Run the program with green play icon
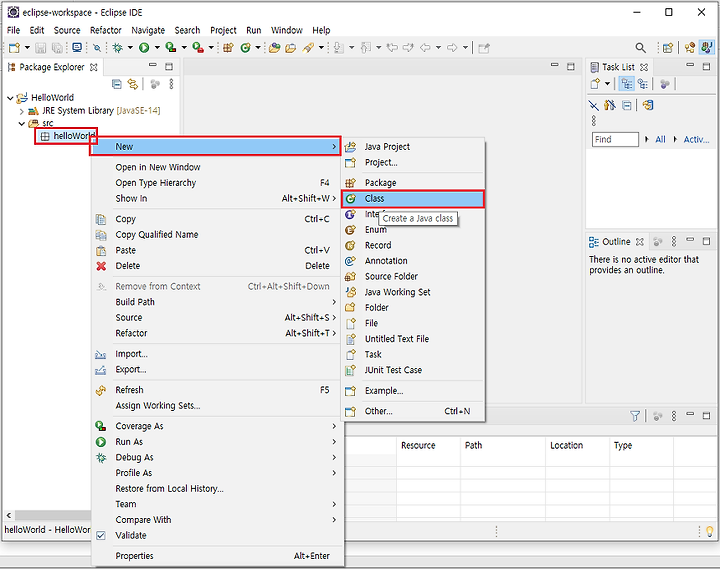Image resolution: width=720 pixels, height=569 pixels. (144, 48)
